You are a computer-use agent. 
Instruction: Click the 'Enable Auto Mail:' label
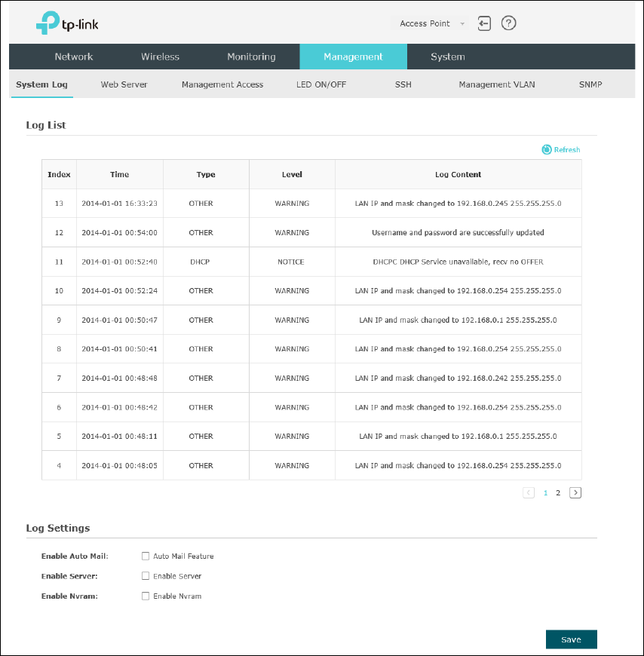click(x=75, y=556)
